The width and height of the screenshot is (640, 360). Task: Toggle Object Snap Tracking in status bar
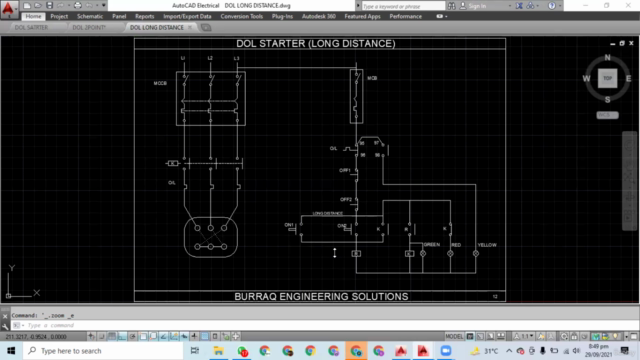pos(163,336)
